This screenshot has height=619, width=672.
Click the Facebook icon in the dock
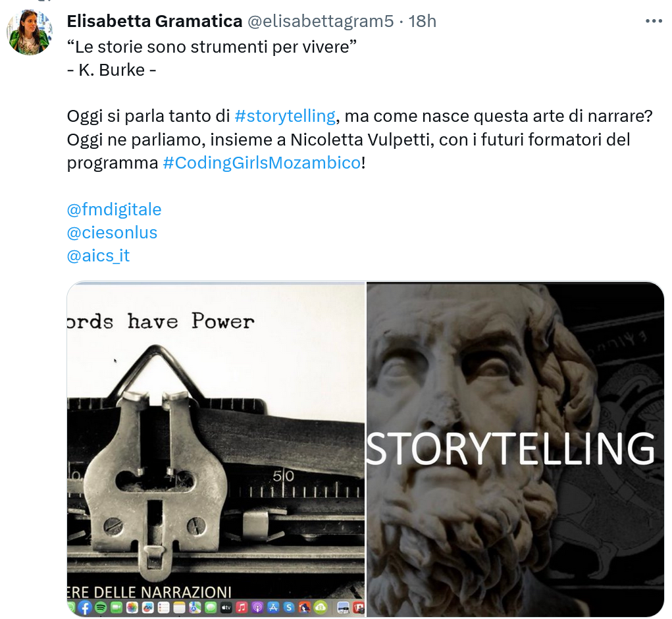(x=85, y=607)
